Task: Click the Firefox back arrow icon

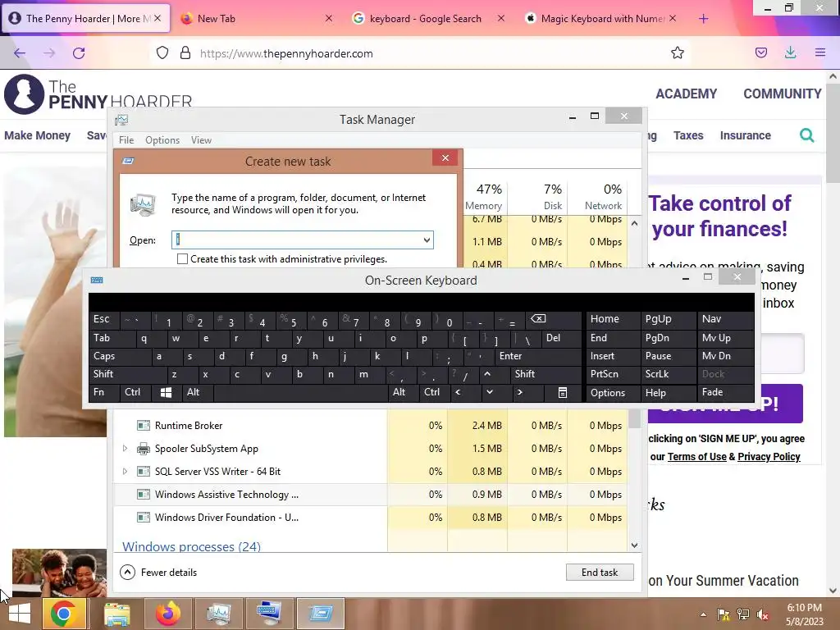Action: point(20,53)
